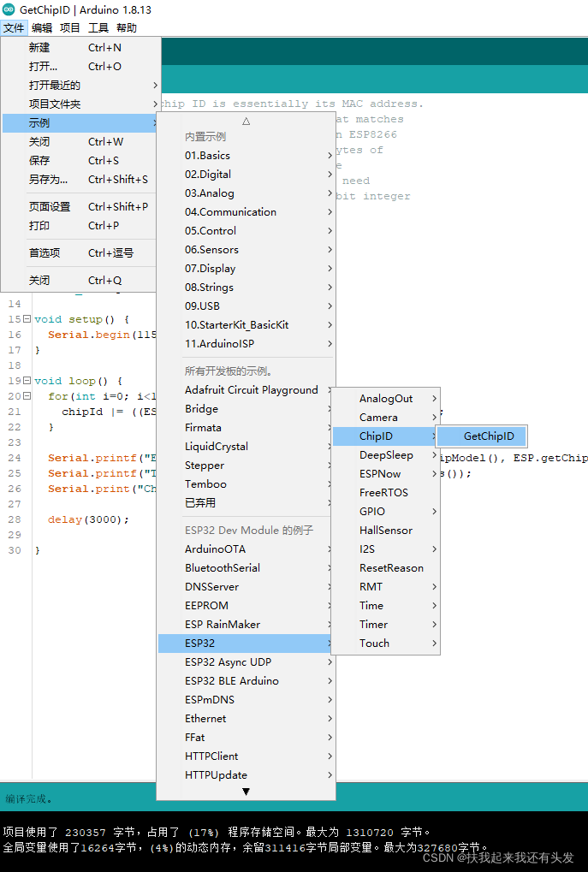This screenshot has width=588, height=872.
Task: Expand 07.Display examples
Action: pos(246,269)
